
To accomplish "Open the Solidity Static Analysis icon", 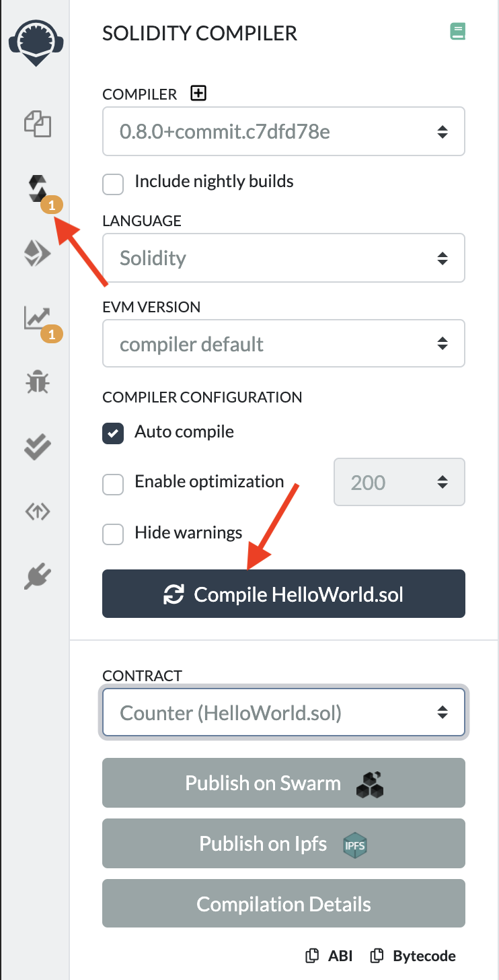I will (x=38, y=318).
